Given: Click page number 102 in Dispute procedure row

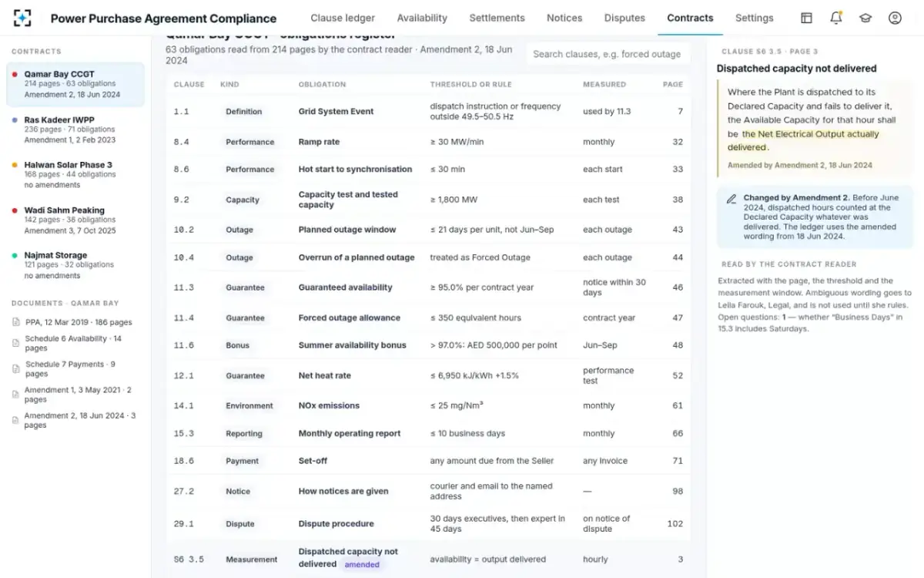Looking at the screenshot, I should click(675, 524).
